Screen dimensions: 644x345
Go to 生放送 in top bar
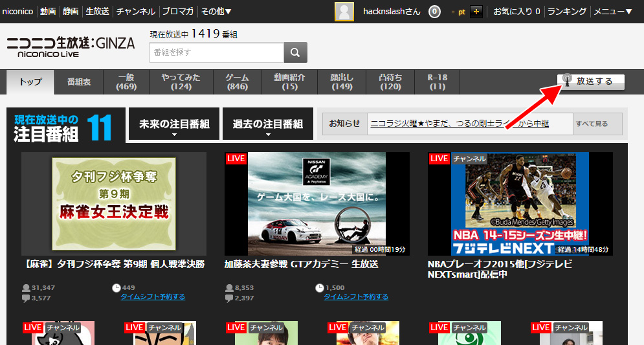(97, 12)
